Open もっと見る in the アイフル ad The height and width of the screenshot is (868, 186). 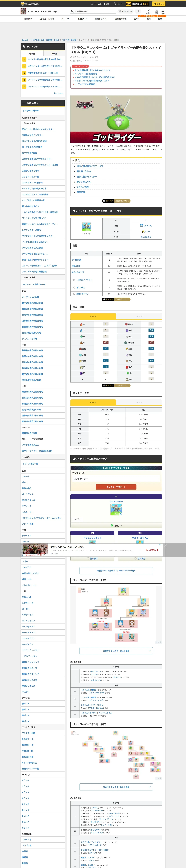click(x=152, y=550)
